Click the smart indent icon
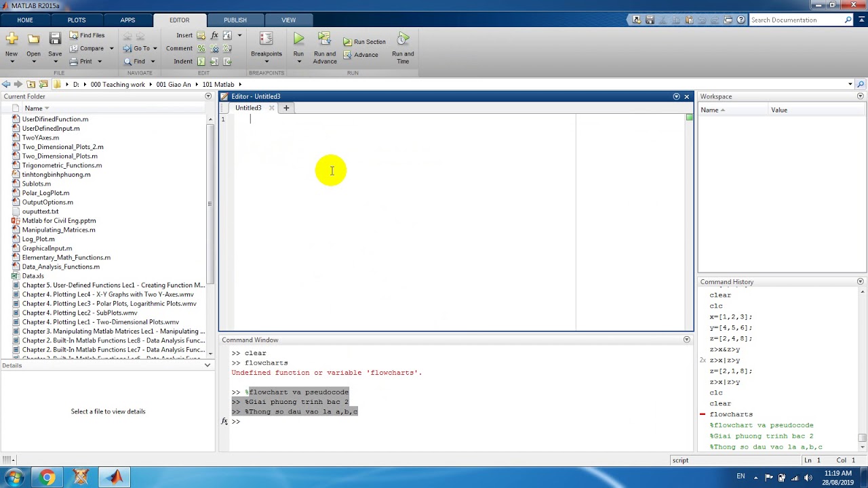The width and height of the screenshot is (868, 488). coord(201,61)
